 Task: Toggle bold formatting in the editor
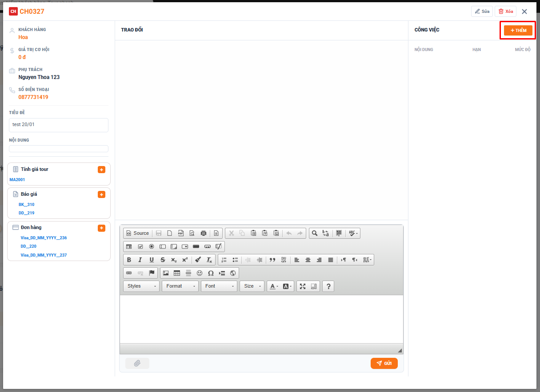click(129, 260)
